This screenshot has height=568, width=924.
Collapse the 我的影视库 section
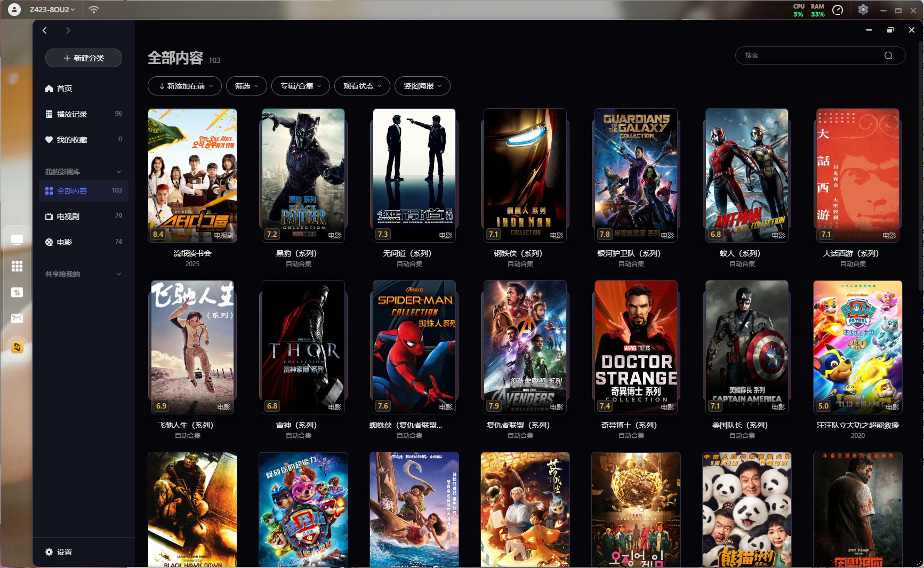(x=119, y=172)
